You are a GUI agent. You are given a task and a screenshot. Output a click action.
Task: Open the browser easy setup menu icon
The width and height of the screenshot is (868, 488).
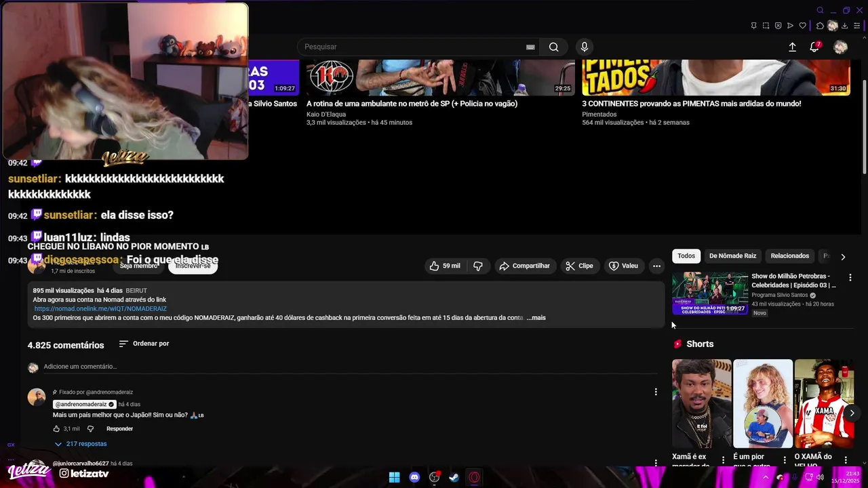856,26
